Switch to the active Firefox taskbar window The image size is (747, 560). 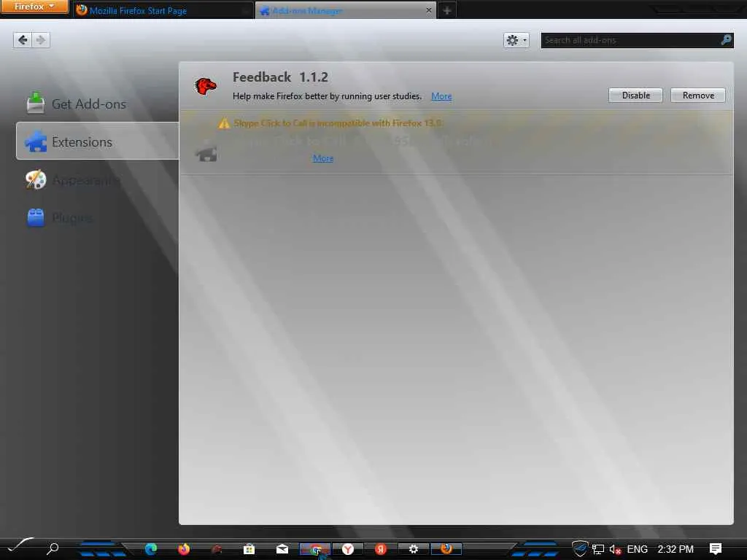pos(446,549)
